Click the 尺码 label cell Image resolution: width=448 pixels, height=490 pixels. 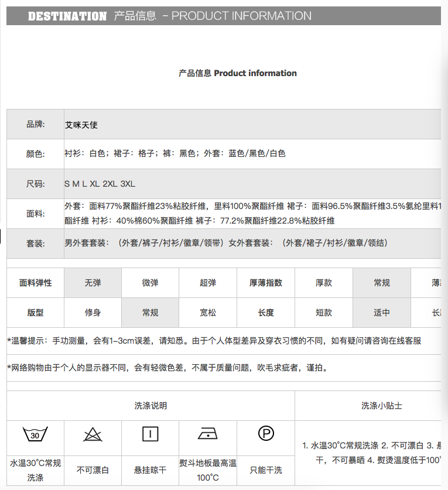pos(35,184)
